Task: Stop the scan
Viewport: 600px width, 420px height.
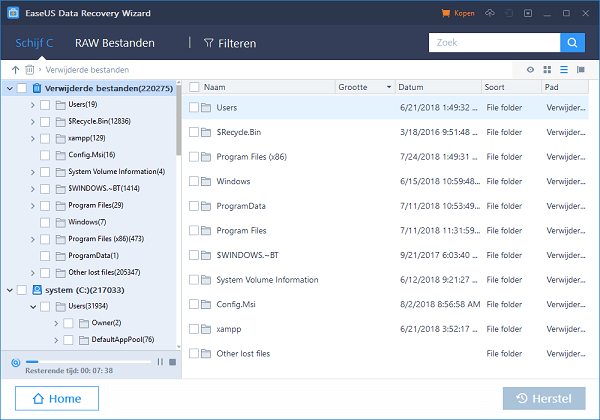Action: 173,362
